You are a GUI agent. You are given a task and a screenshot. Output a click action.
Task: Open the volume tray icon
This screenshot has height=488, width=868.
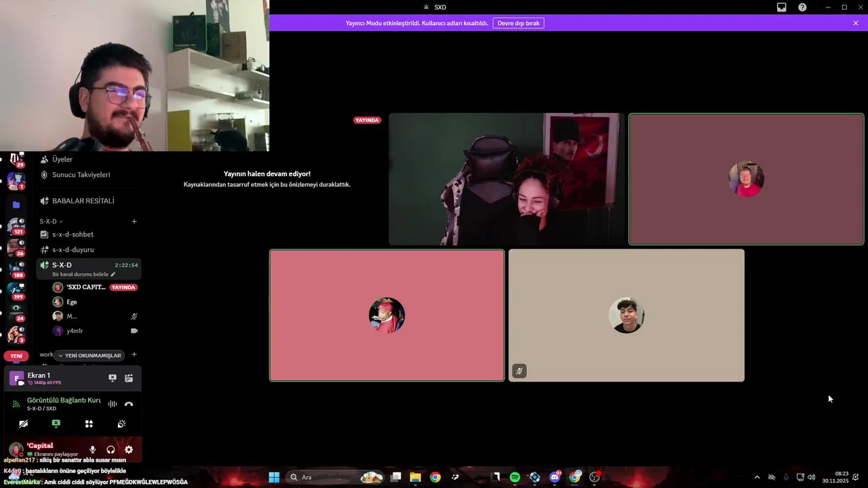(812, 477)
